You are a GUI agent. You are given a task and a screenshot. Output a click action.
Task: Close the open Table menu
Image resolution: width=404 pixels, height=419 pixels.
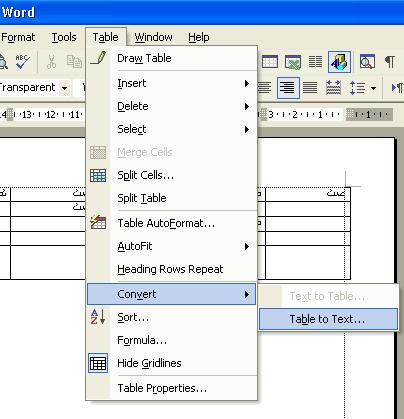[x=106, y=37]
